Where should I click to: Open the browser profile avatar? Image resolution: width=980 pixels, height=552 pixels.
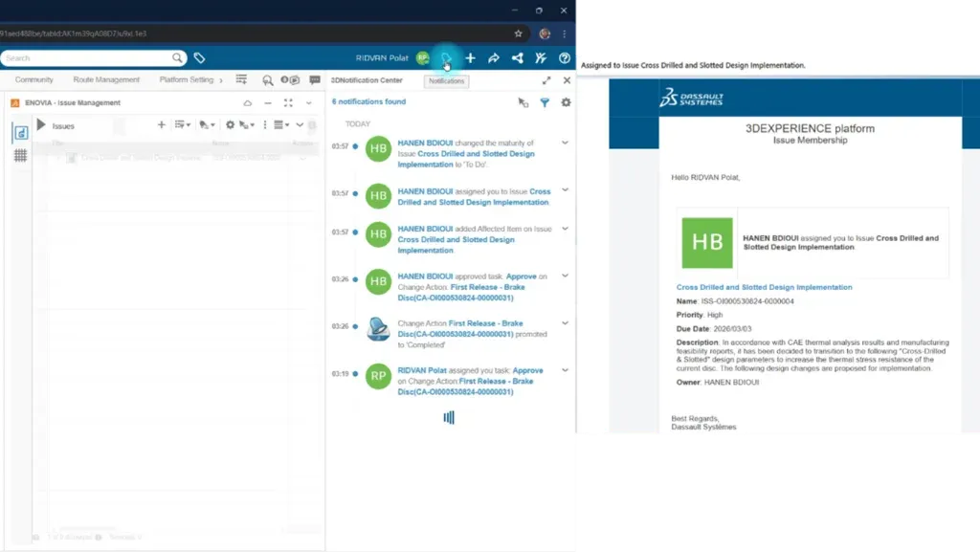point(545,33)
